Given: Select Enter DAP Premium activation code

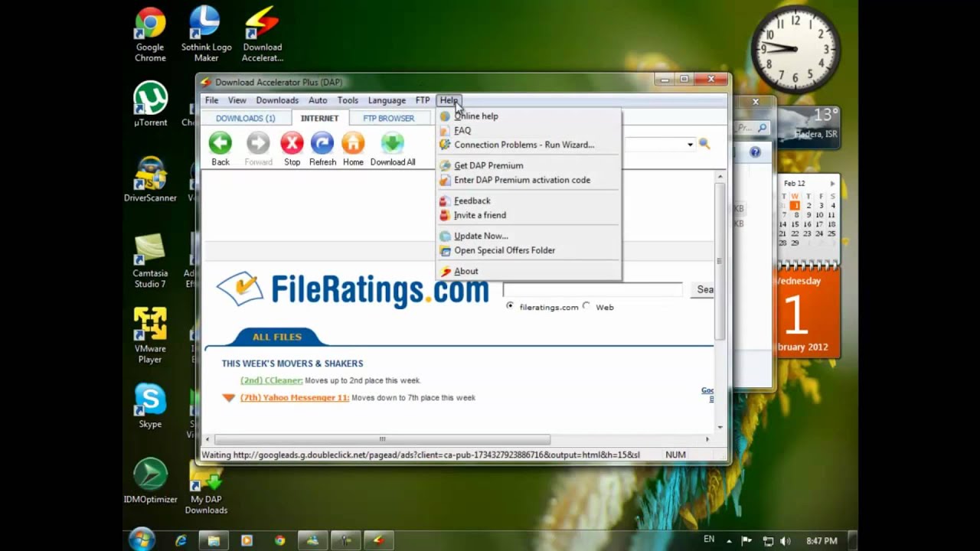Looking at the screenshot, I should pyautogui.click(x=528, y=180).
